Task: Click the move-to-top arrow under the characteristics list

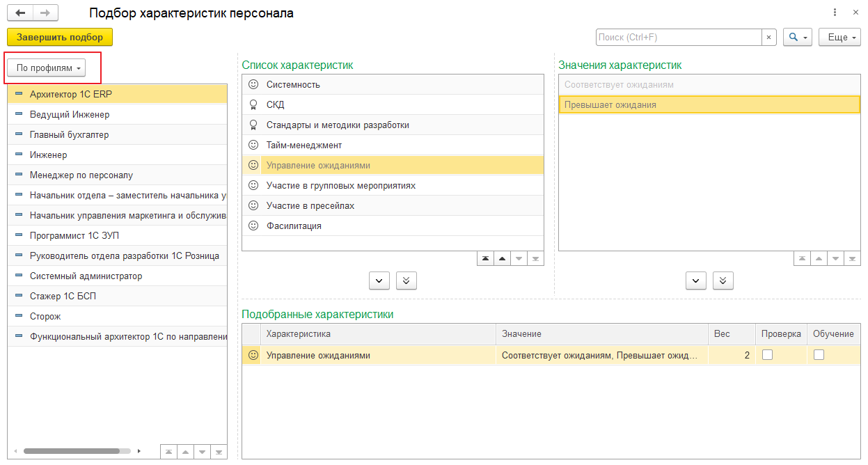Action: point(485,258)
